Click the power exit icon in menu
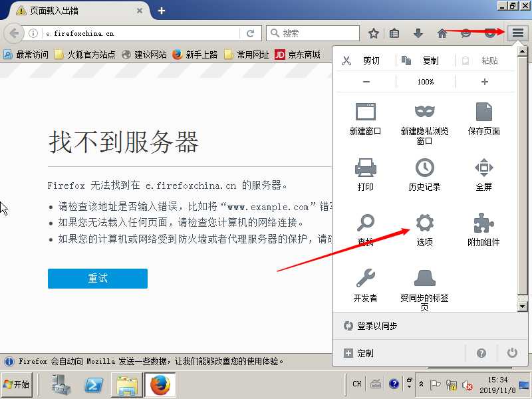 pos(512,353)
